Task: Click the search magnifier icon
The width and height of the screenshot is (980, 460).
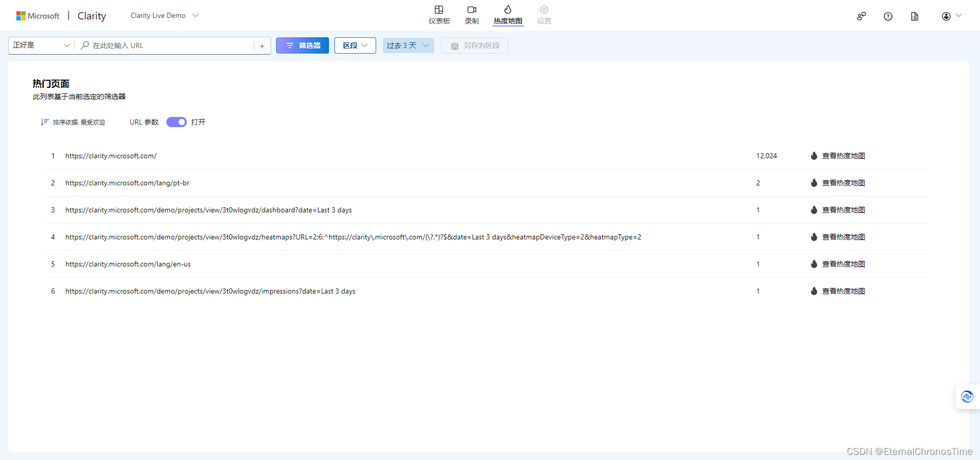Action: [x=85, y=45]
